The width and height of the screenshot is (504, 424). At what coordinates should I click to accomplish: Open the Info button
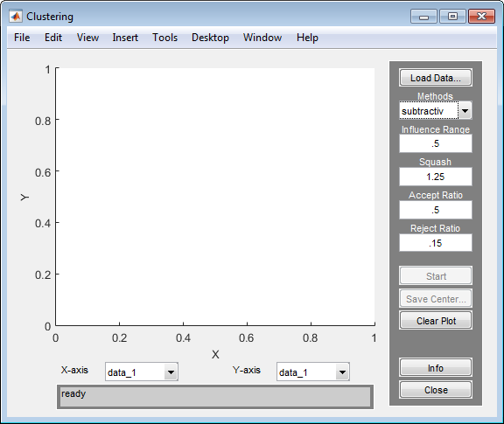click(436, 367)
